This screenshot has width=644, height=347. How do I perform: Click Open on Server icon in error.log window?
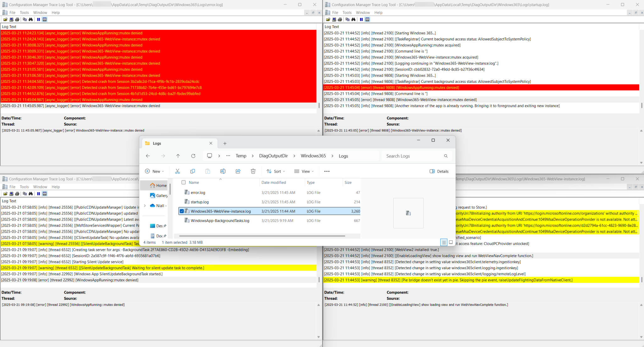(x=11, y=20)
